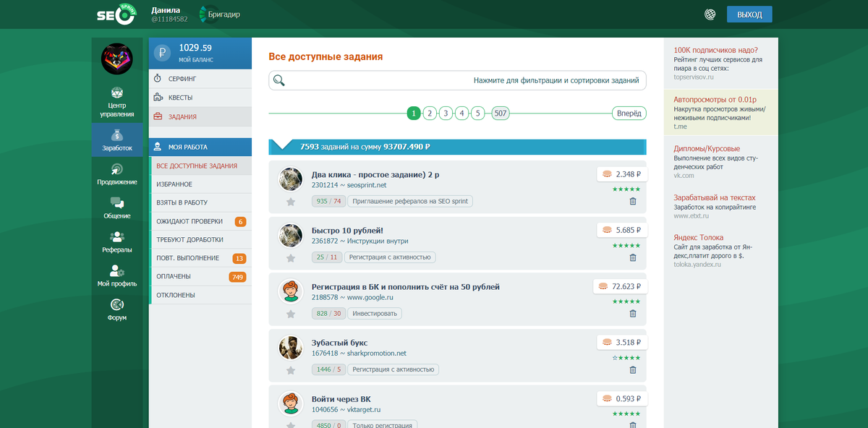
Task: Remove Зубастый букс task via trash icon
Action: [633, 370]
